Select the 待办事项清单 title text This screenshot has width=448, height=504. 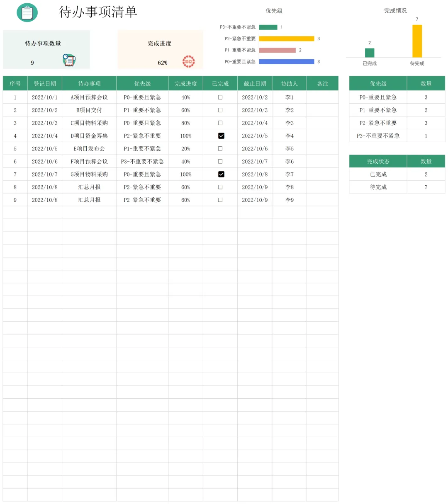[98, 12]
